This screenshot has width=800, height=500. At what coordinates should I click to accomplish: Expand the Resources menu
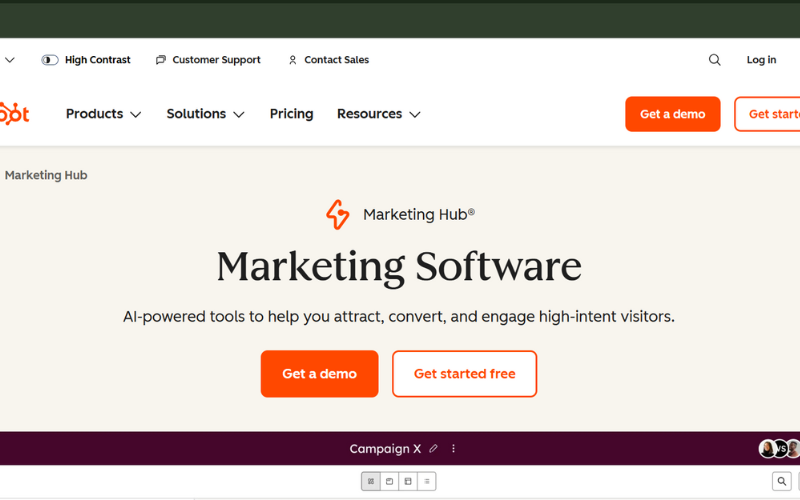click(x=379, y=114)
